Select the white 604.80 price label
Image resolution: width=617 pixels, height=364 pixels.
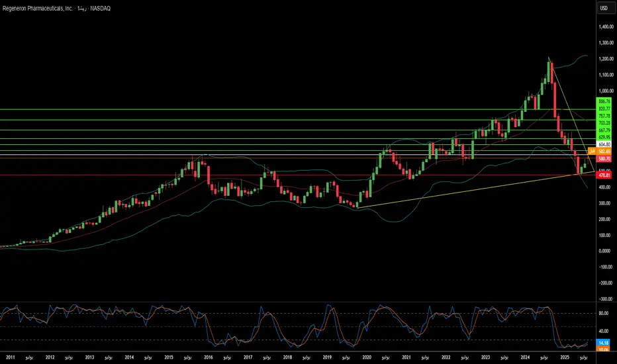click(604, 144)
